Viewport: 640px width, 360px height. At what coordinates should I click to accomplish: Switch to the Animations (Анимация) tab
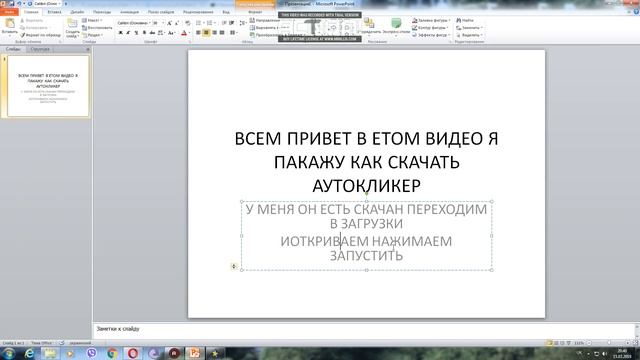tap(129, 12)
